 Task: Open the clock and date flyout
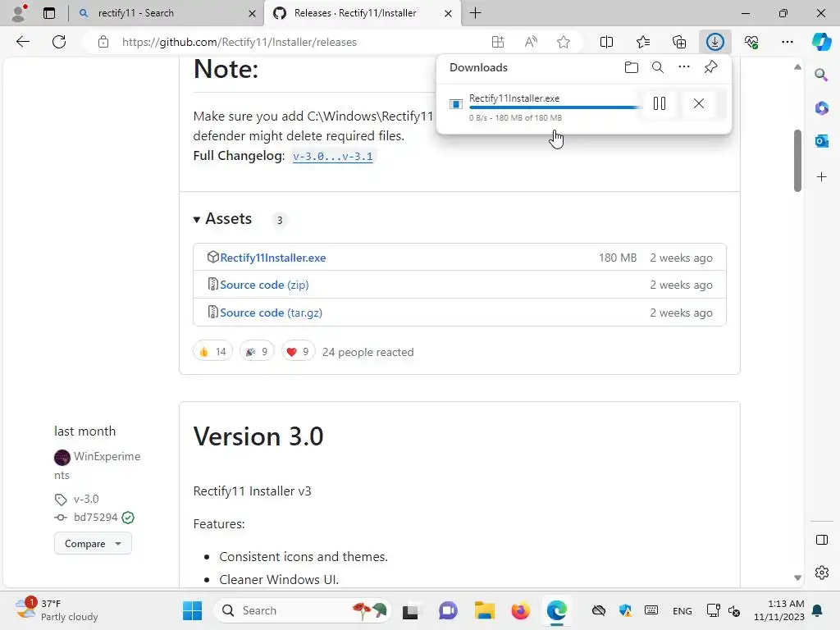[779, 610]
